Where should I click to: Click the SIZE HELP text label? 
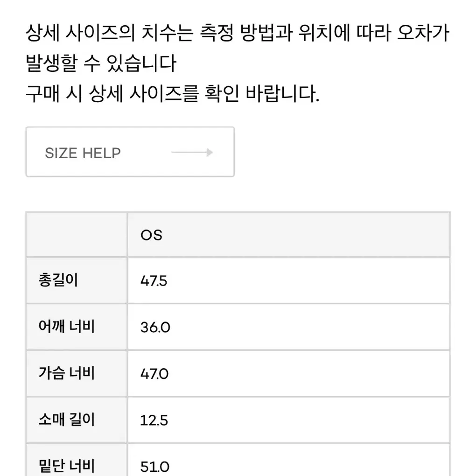tap(83, 153)
